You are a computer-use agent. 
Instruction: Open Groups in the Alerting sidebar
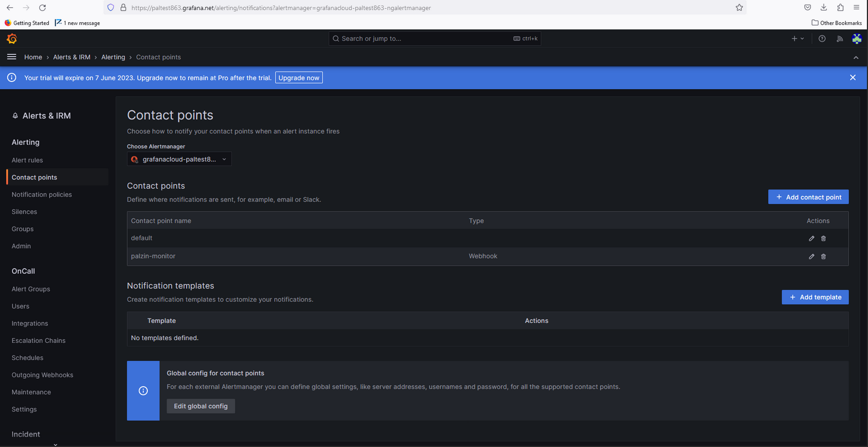(23, 229)
